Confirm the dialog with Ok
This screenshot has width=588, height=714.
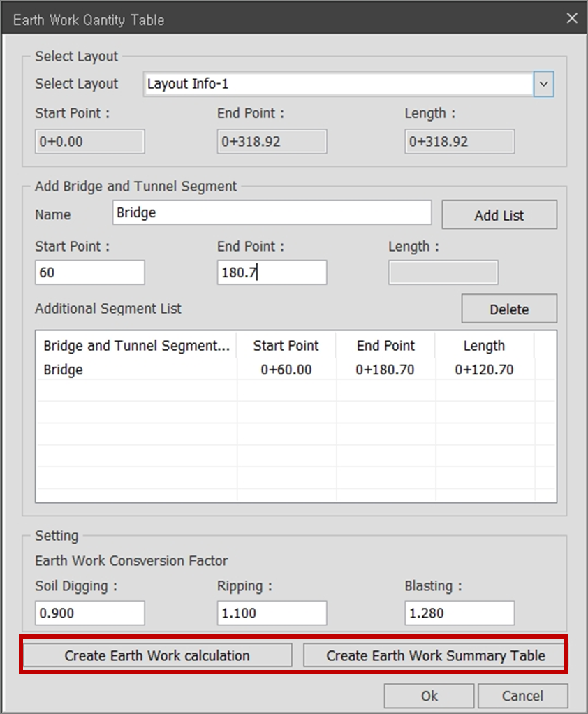pyautogui.click(x=429, y=696)
